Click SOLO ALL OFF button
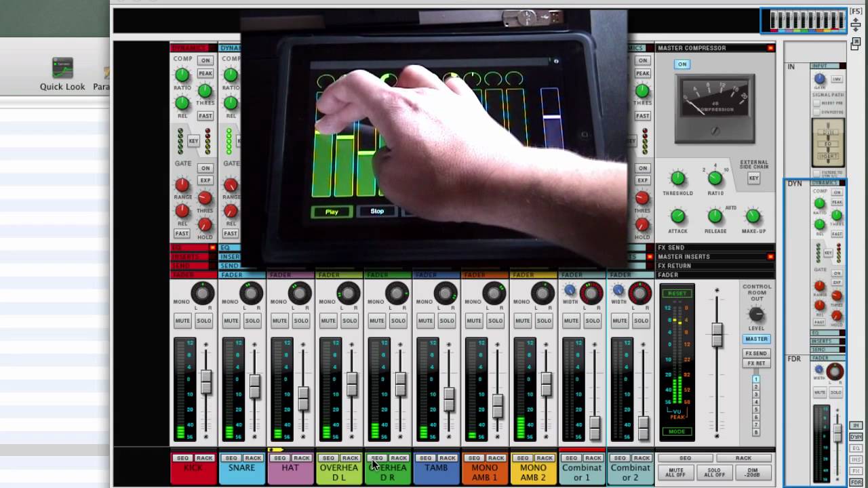The height and width of the screenshot is (488, 868). 715,472
